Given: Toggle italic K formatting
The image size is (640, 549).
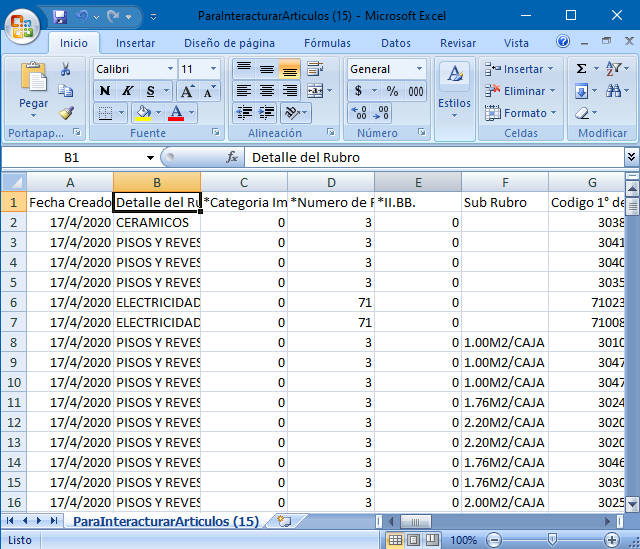Looking at the screenshot, I should [128, 91].
